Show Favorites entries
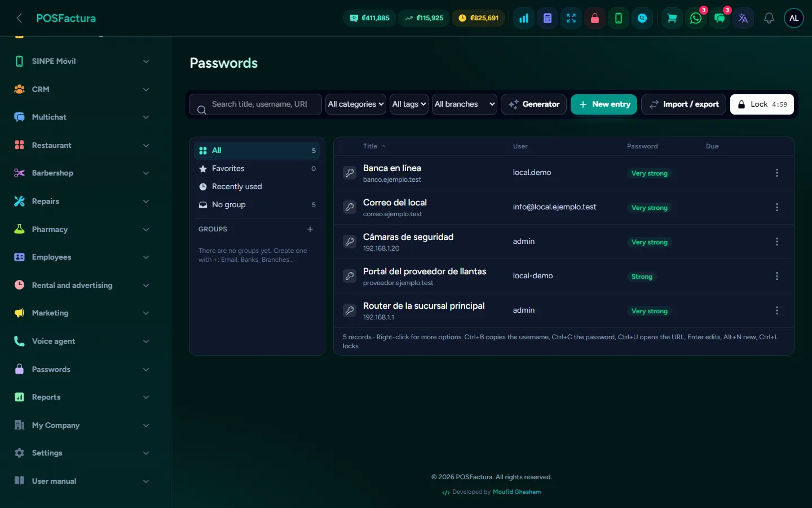Image resolution: width=812 pixels, height=508 pixels. point(257,169)
